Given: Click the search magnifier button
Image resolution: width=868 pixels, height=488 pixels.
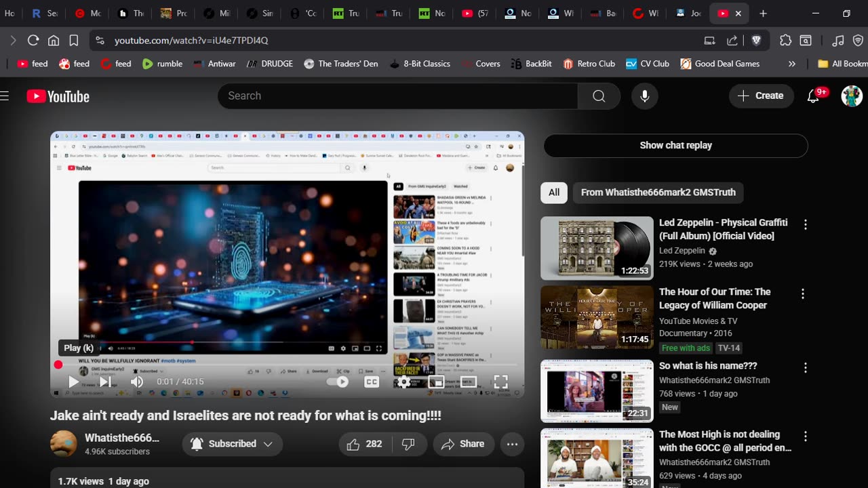Looking at the screenshot, I should [599, 96].
